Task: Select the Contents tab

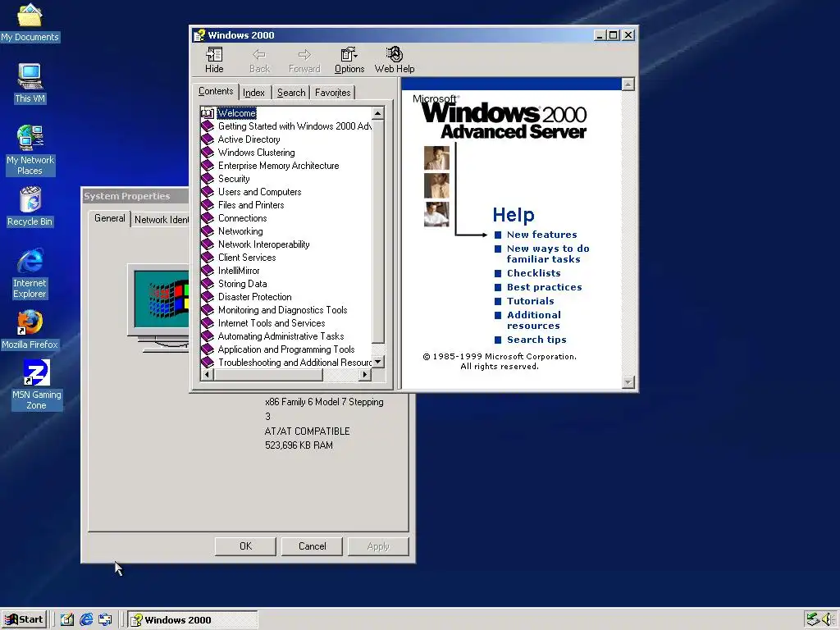Action: (x=216, y=91)
